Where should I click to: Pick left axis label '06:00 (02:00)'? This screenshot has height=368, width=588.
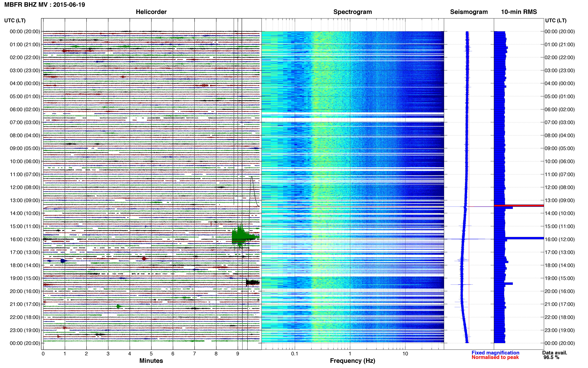[x=25, y=110]
